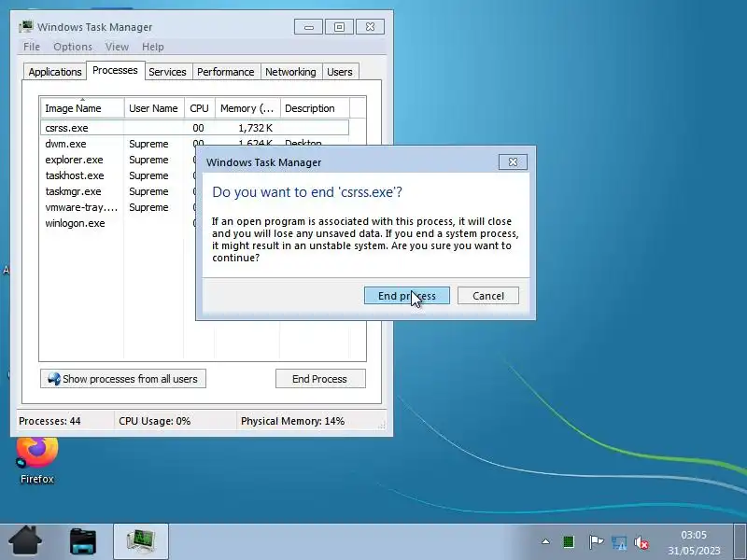The image size is (747, 560).
Task: Open the home Start button on taskbar
Action: pyautogui.click(x=25, y=541)
